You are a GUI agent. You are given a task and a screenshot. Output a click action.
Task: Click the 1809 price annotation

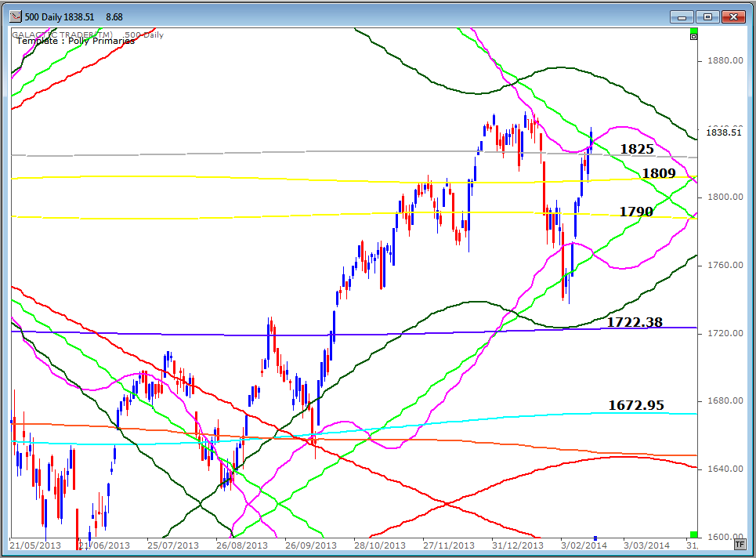(659, 173)
